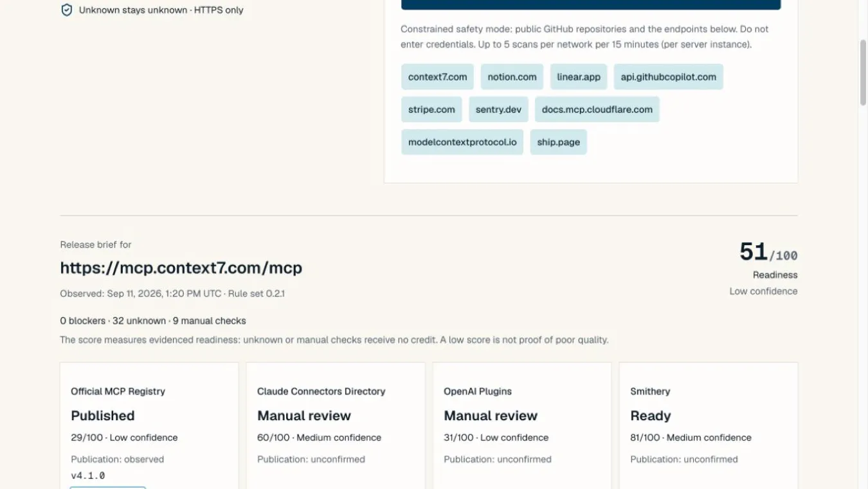Open the Smithery card title
Image resolution: width=868 pixels, height=489 pixels.
coord(650,391)
